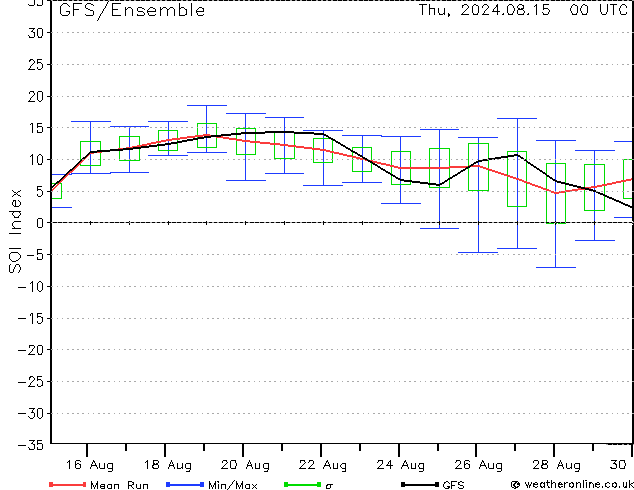Click the highest blue max cap near 18.5
The width and height of the screenshot is (634, 490).
pyautogui.click(x=207, y=106)
